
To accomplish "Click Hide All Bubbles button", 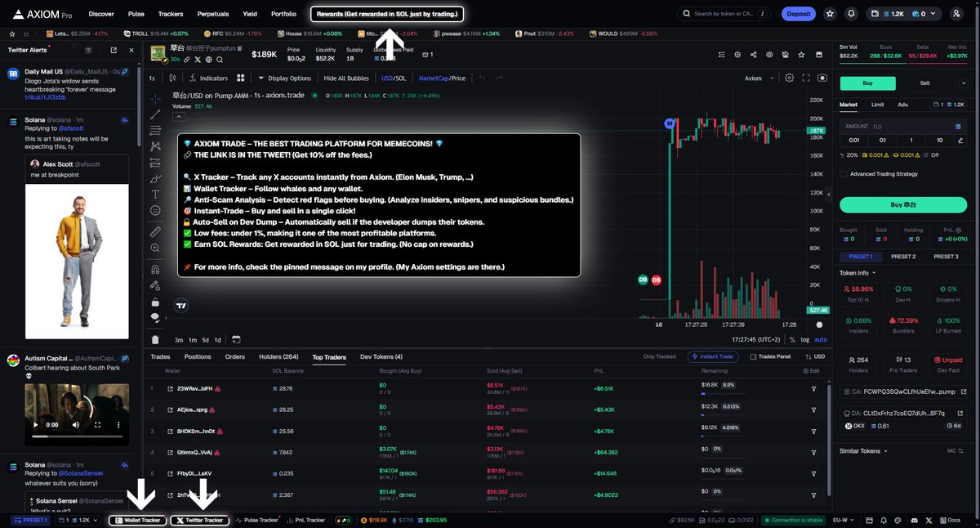I will pos(346,78).
